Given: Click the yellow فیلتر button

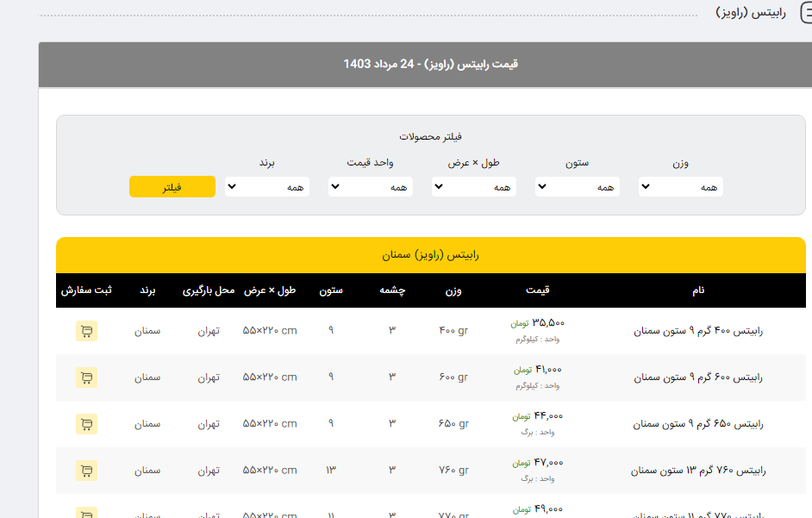Looking at the screenshot, I should [172, 187].
